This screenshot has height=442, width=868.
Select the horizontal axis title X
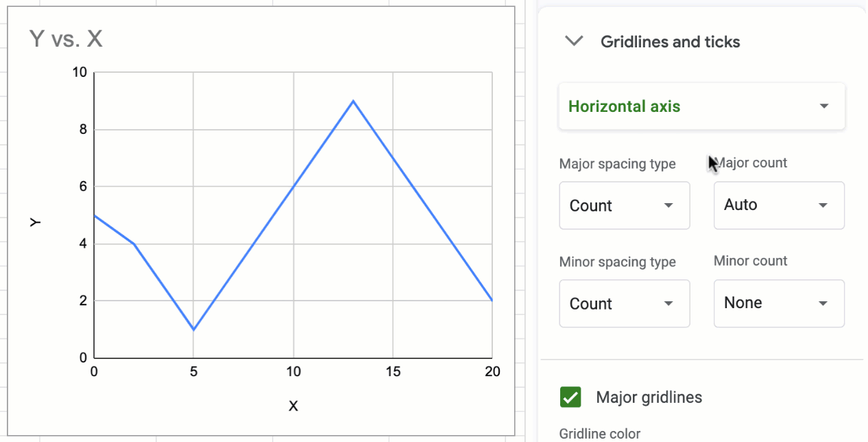coord(293,406)
